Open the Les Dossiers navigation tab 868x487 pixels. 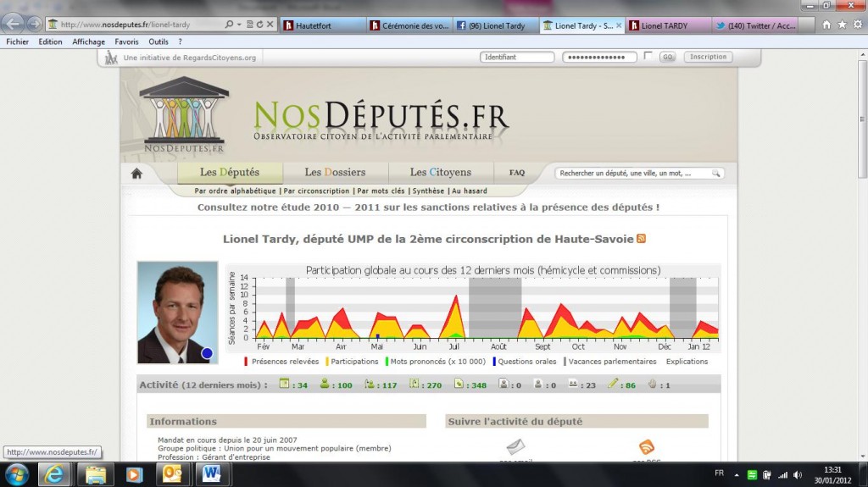335,172
